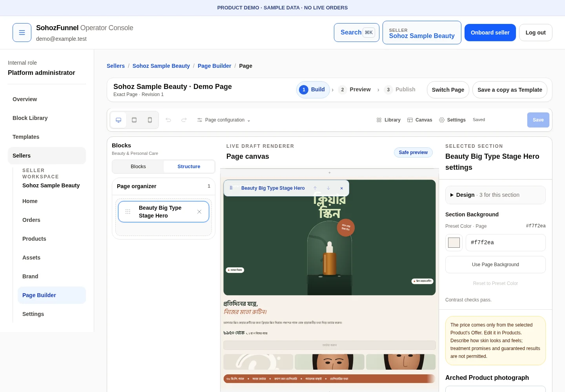
Task: Remove hero section using canvas toolbar X
Action: [x=342, y=188]
